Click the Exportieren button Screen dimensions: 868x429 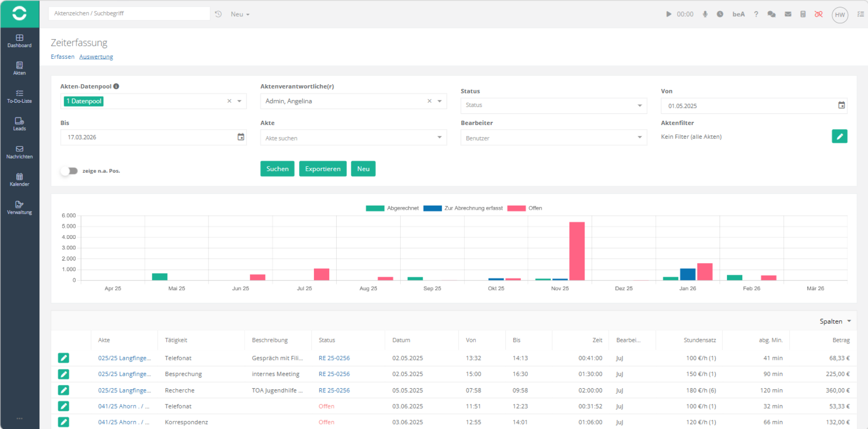click(322, 169)
